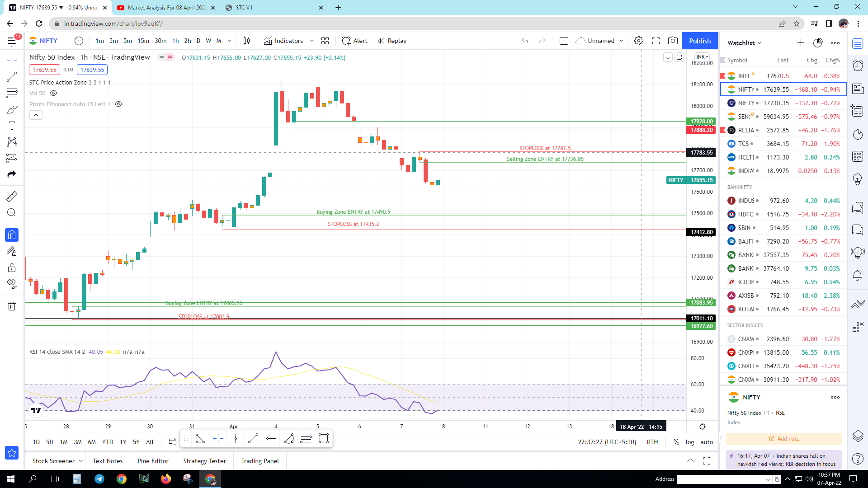Image resolution: width=868 pixels, height=488 pixels.
Task: Open the Watchlist dropdown menu
Action: click(x=745, y=43)
